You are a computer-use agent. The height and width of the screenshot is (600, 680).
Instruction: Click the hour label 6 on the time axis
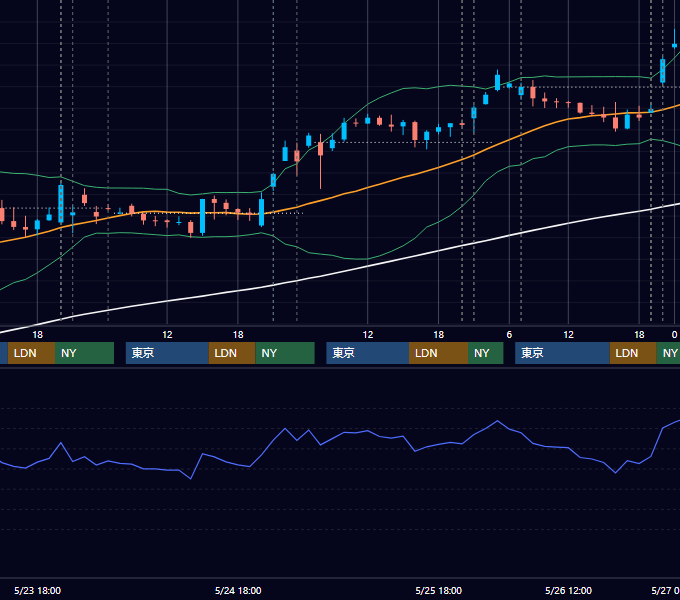point(509,335)
